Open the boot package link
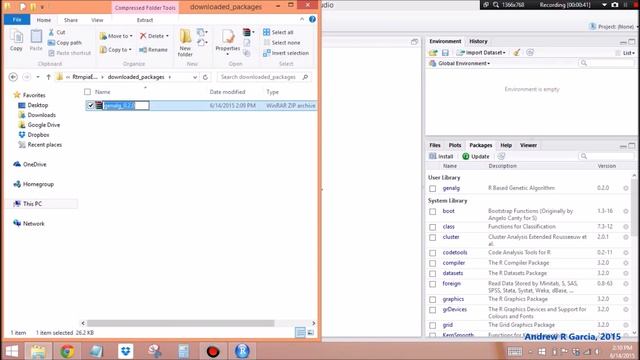640x360 pixels. [x=449, y=211]
